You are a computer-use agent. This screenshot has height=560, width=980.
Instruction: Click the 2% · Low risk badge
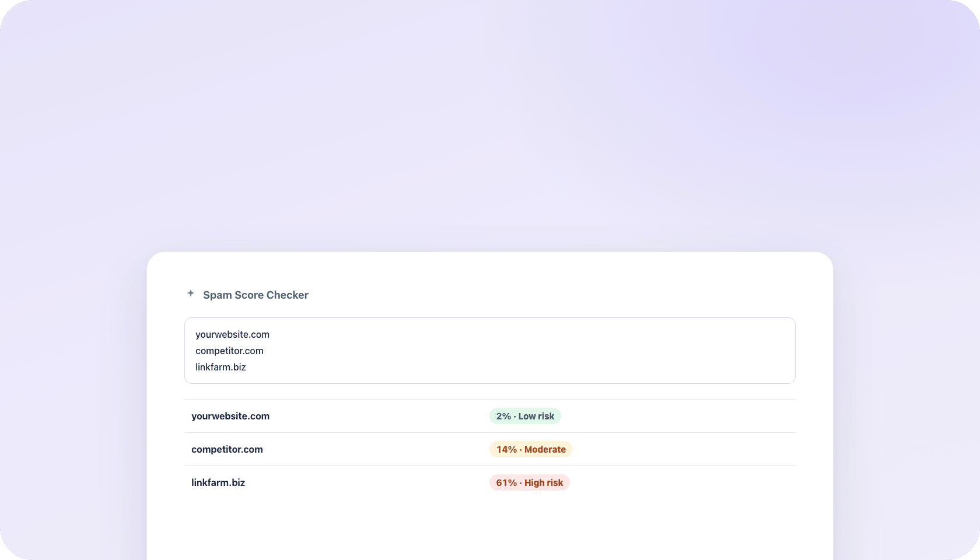point(525,416)
